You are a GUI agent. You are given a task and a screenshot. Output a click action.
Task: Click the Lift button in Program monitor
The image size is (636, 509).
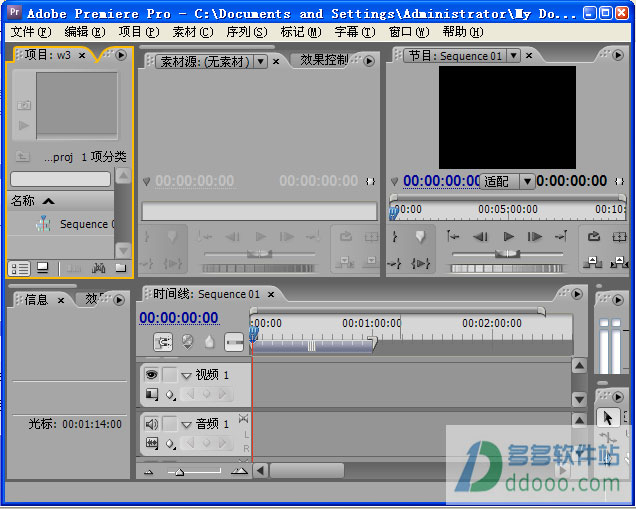593,263
